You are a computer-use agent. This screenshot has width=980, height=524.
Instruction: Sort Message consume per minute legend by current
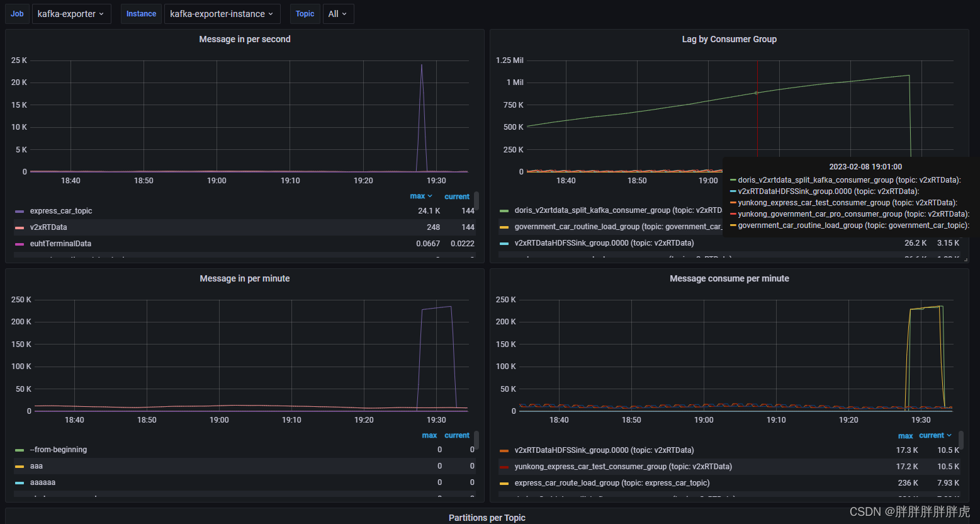pos(935,435)
